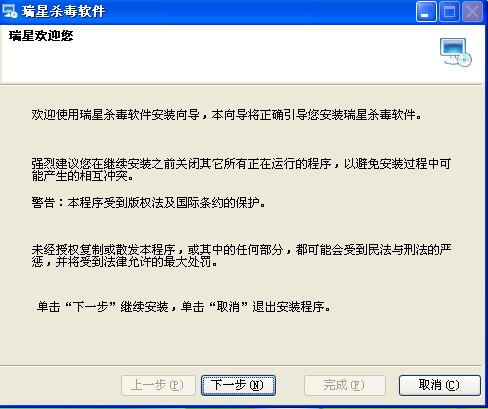Minimize the 瑞星杀毒软件 installer window

coord(426,12)
